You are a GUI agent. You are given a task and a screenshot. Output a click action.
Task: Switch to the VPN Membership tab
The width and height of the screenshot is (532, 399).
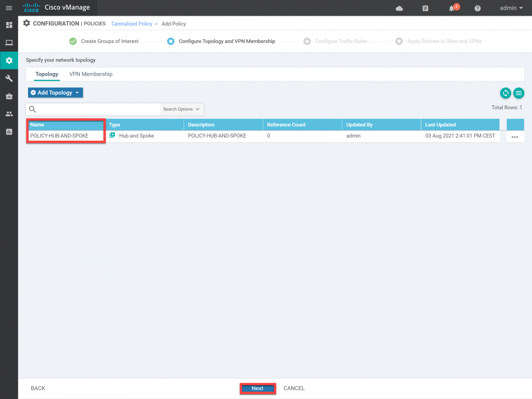91,74
